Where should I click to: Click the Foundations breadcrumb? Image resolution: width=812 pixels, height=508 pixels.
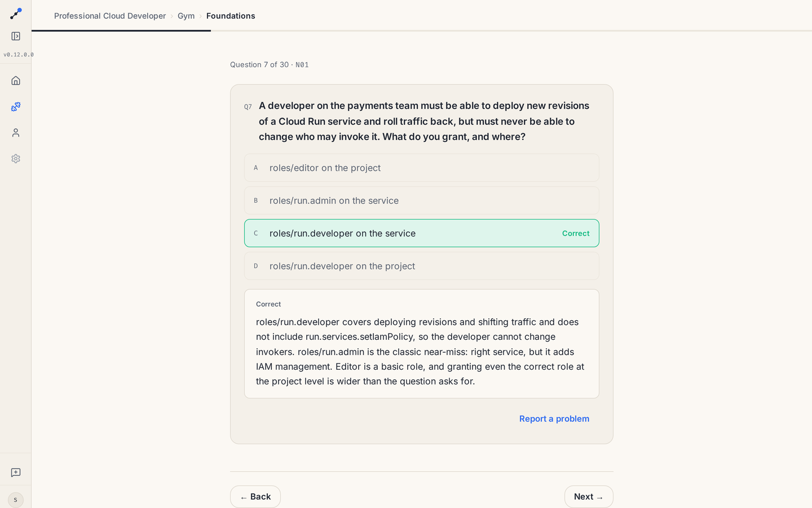tap(231, 16)
